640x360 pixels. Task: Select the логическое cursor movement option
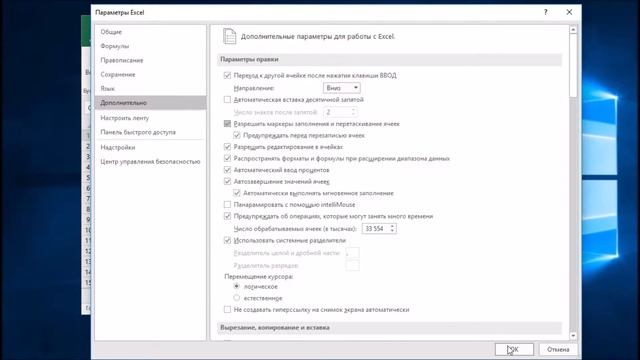237,287
